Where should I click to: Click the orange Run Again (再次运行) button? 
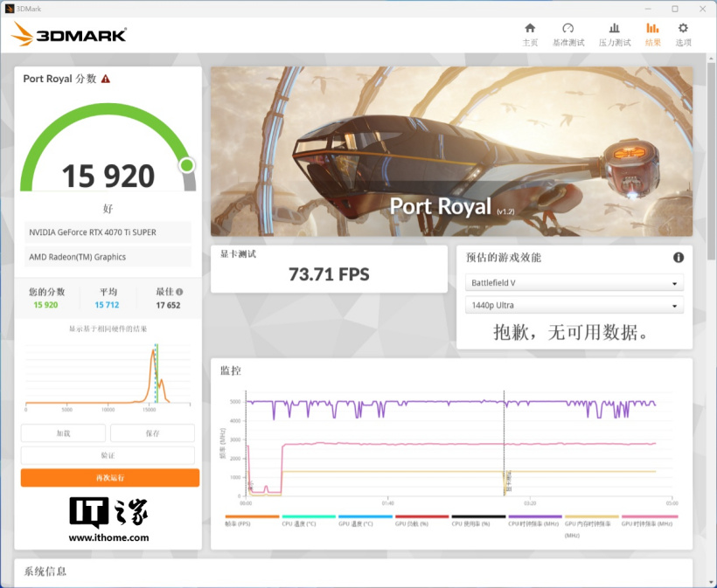(110, 478)
